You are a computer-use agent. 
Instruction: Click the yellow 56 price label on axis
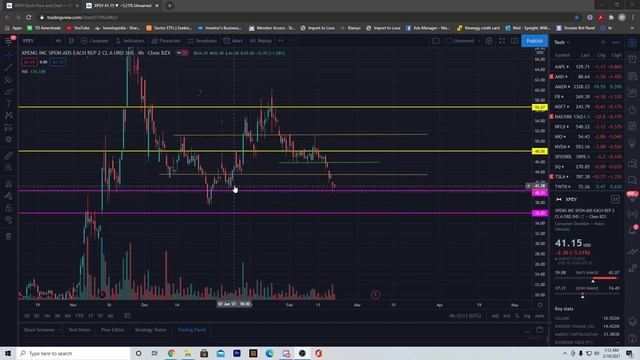[540, 107]
